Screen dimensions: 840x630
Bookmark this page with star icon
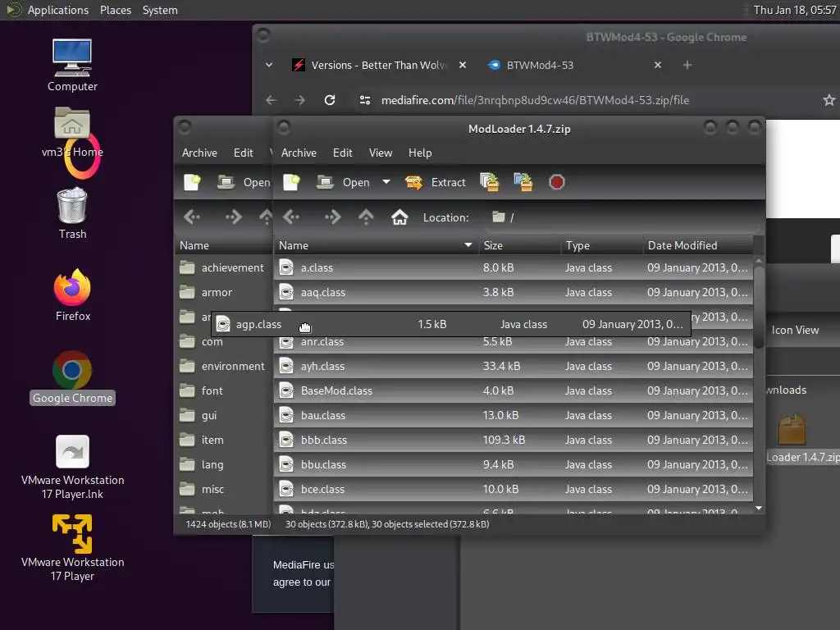coord(829,100)
